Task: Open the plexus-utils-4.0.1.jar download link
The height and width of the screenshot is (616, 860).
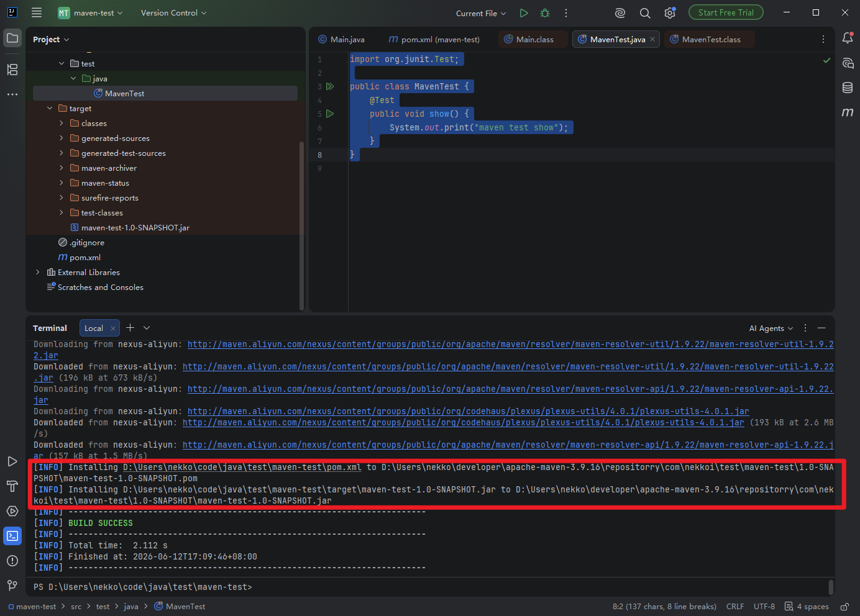Action: pyautogui.click(x=468, y=411)
